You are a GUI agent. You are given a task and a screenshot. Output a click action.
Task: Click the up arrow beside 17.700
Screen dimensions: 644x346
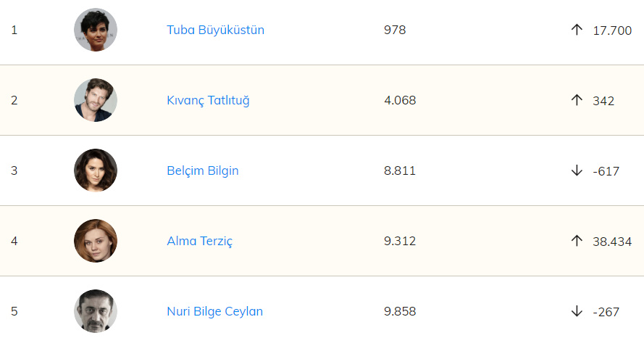577,30
